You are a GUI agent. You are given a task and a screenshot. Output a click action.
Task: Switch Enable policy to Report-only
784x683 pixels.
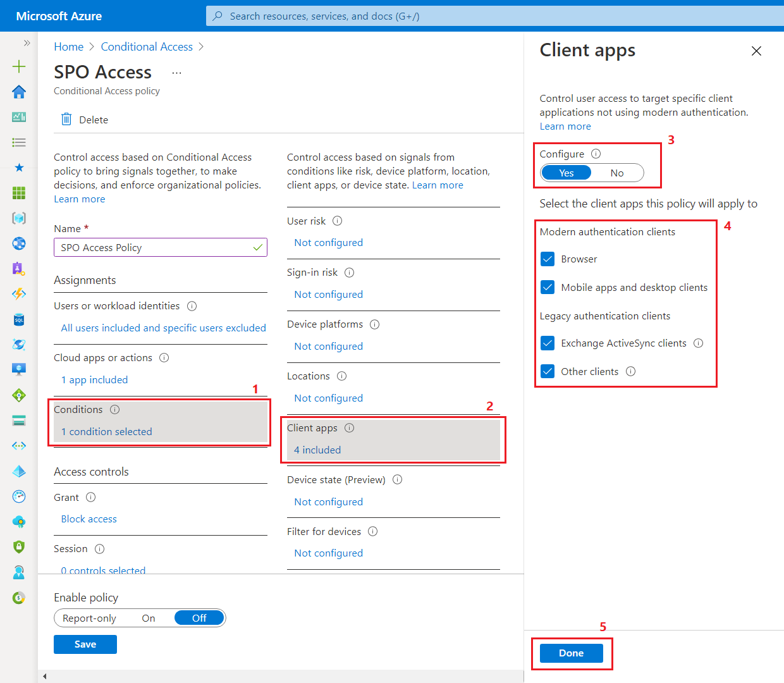point(90,618)
